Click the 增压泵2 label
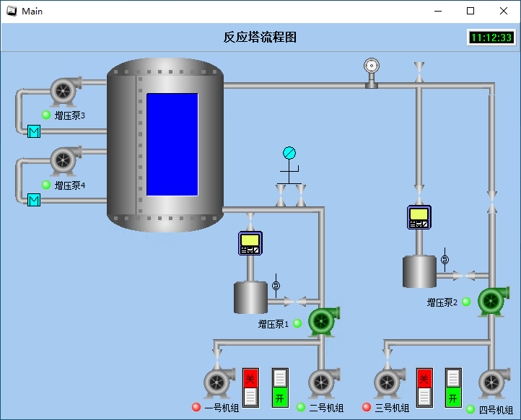The width and height of the screenshot is (521, 420). coord(442,302)
